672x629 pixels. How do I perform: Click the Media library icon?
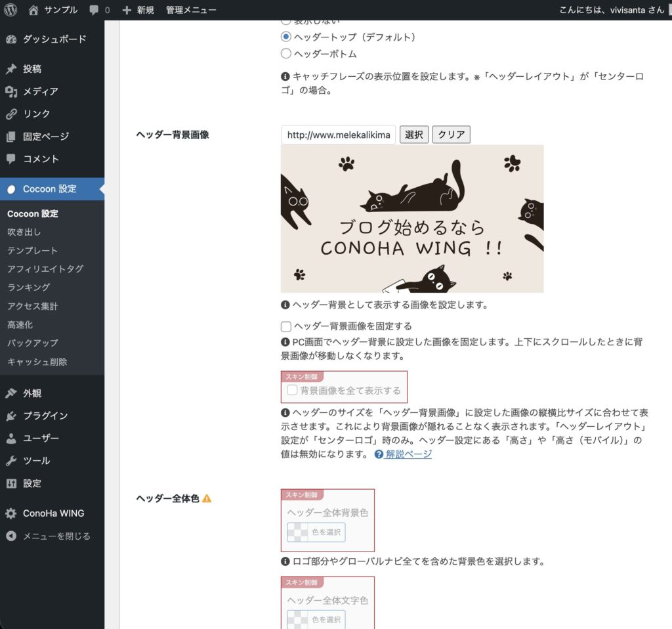coord(11,91)
